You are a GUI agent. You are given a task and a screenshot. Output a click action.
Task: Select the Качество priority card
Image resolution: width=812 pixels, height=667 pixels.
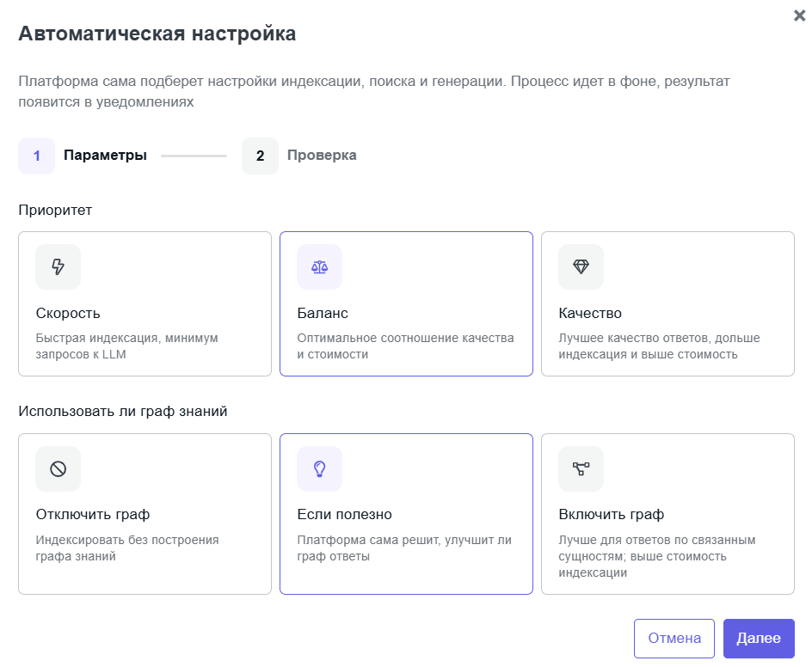point(667,303)
